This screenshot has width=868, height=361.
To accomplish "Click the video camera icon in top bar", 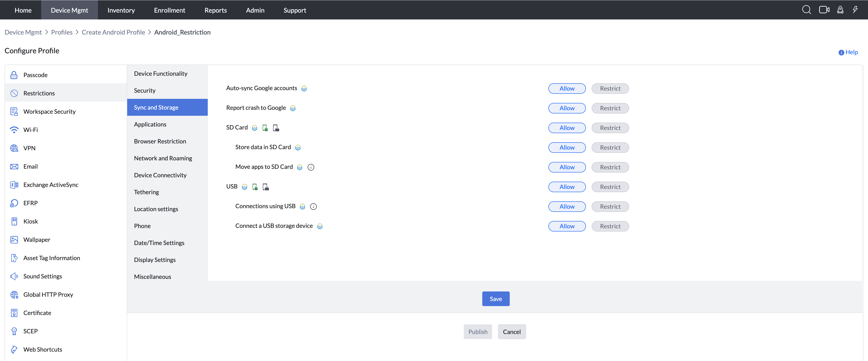I will click(824, 9).
